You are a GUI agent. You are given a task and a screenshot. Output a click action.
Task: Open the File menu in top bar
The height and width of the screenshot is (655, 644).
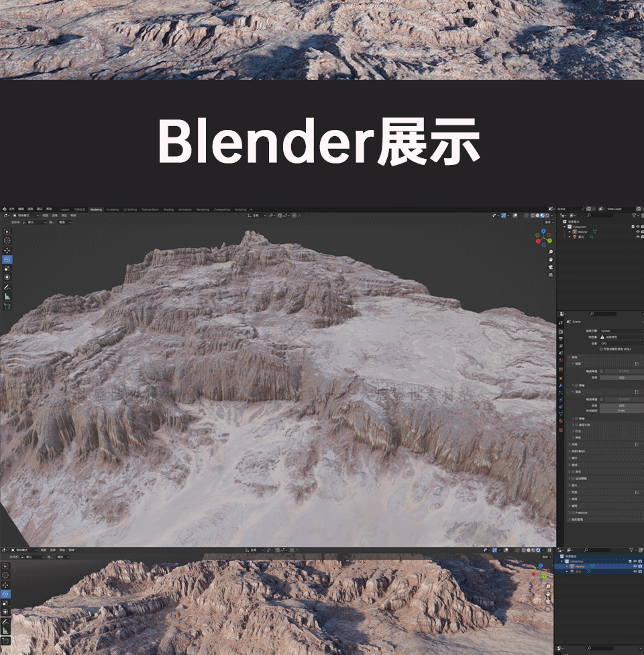tap(11, 209)
